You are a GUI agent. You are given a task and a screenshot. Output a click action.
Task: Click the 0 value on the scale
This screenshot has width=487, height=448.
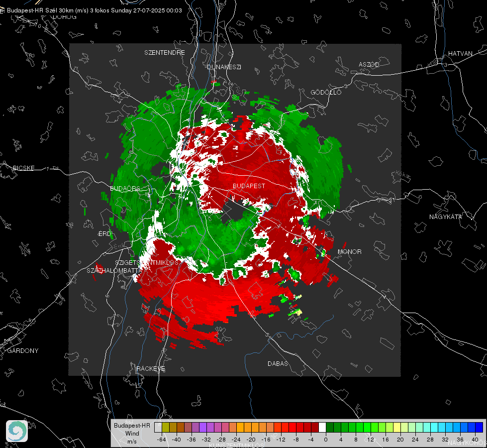pyautogui.click(x=325, y=440)
